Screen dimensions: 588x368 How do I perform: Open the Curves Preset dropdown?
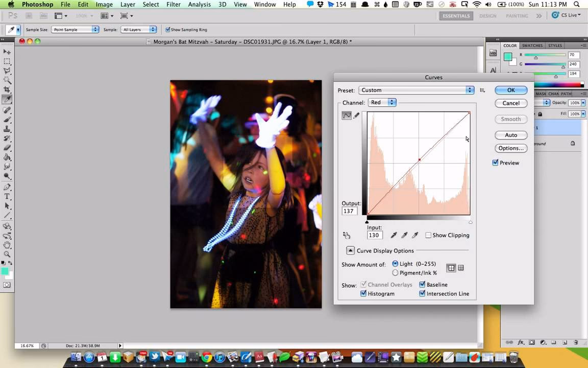[x=415, y=90]
